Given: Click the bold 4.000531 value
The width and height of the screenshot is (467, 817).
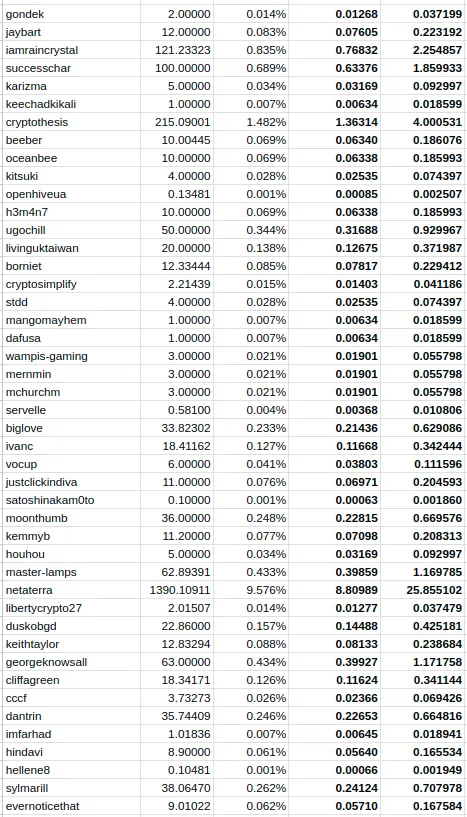Looking at the screenshot, I should 424,122.
